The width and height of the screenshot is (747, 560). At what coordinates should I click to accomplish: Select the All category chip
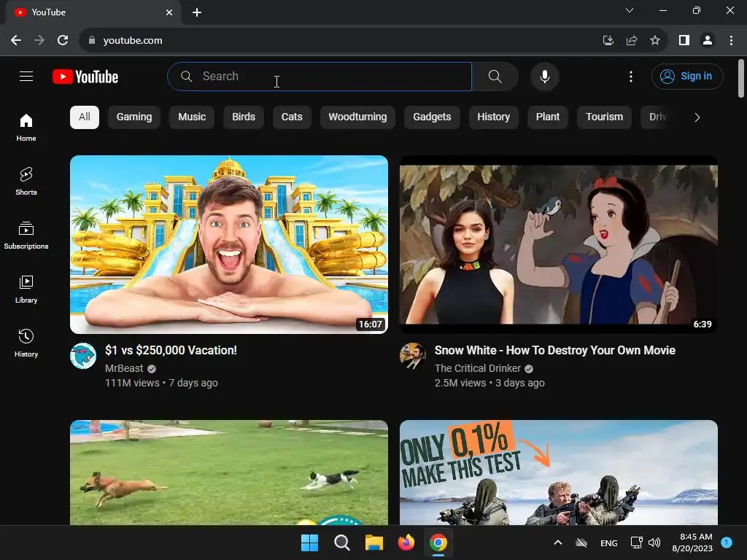coord(85,117)
